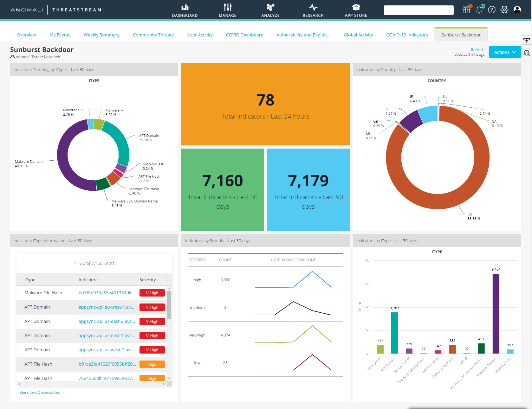Open the COVID Dashboard tab

pyautogui.click(x=244, y=35)
